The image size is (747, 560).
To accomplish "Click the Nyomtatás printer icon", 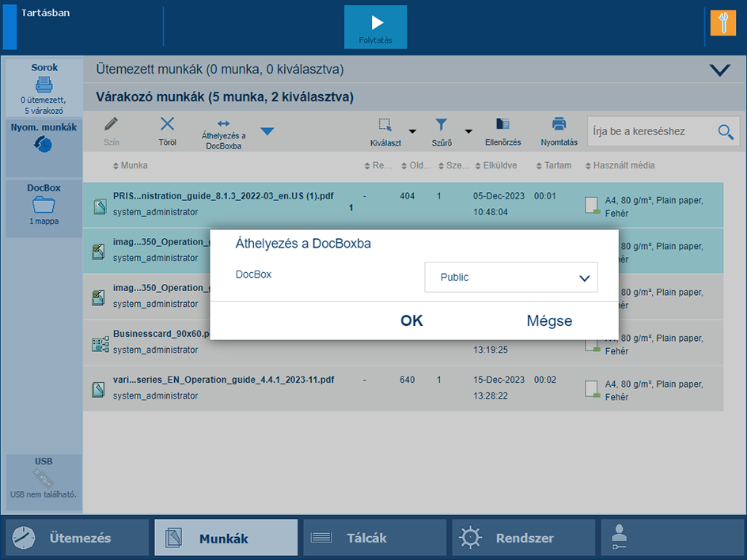I will coord(559,124).
